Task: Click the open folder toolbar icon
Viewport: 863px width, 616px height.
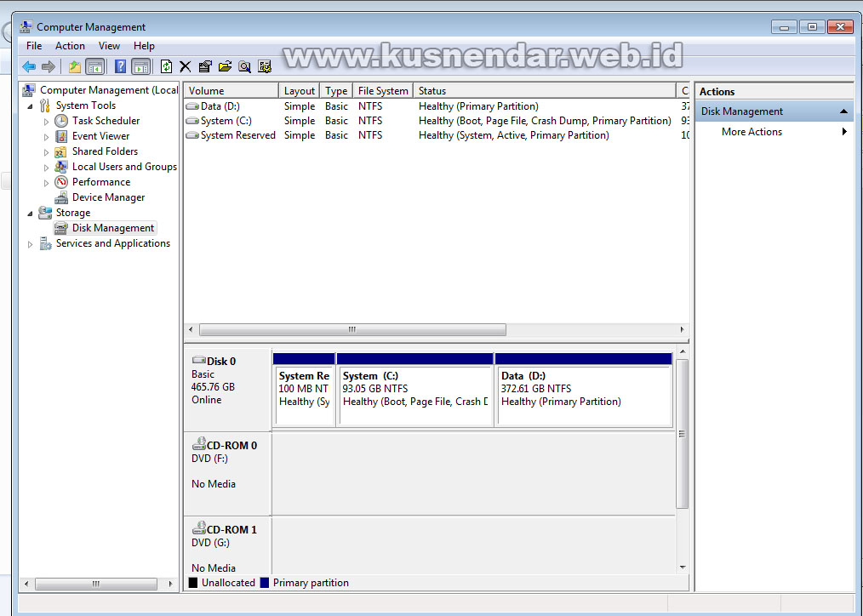Action: coord(225,66)
